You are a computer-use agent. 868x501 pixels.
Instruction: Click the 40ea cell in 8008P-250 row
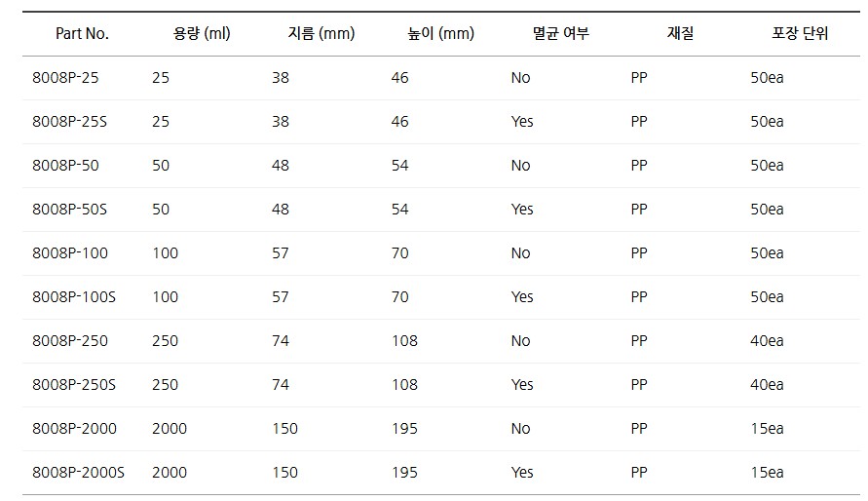[767, 341]
